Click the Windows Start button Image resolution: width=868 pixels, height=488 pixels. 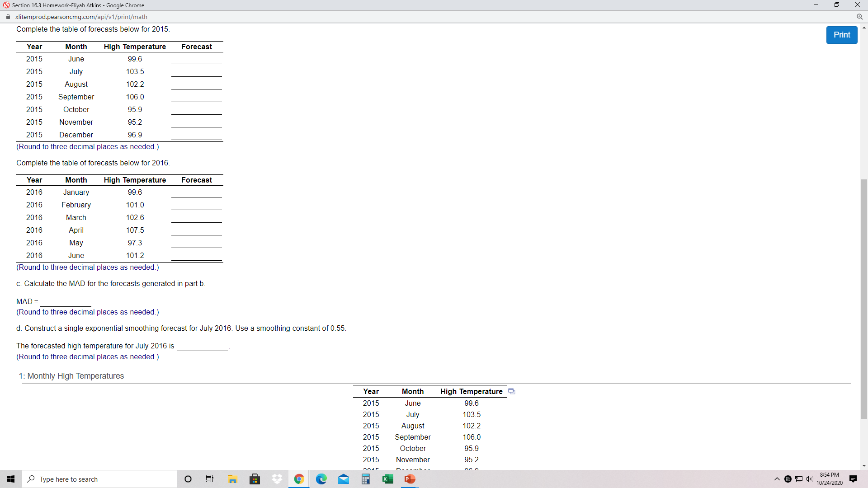click(x=10, y=479)
